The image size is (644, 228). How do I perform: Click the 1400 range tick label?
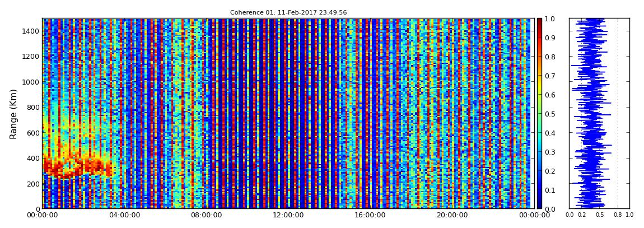[x=30, y=31]
